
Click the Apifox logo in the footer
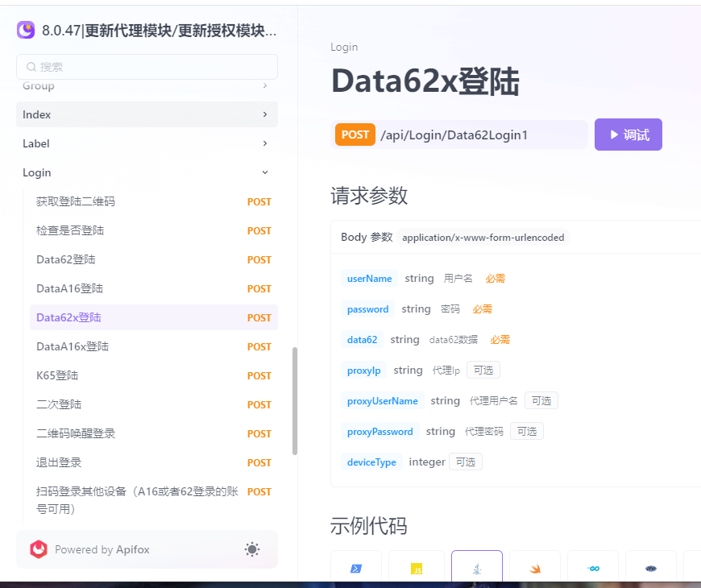tap(38, 549)
